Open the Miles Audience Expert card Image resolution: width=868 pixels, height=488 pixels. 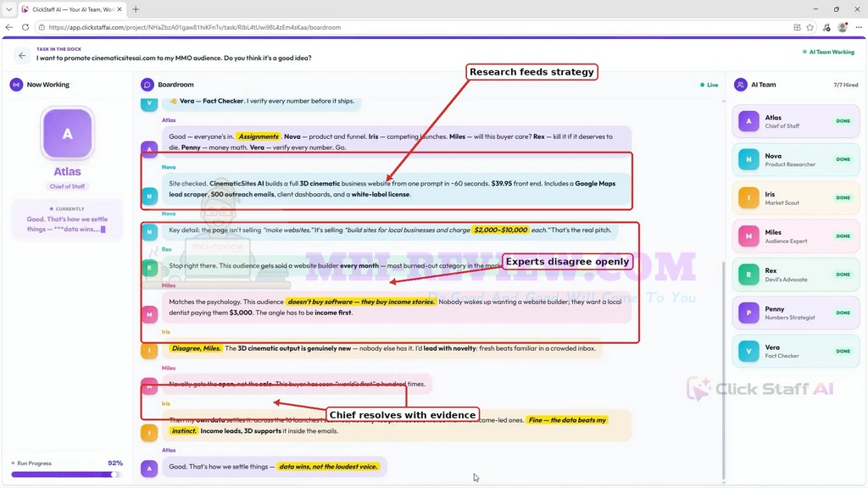tap(796, 236)
